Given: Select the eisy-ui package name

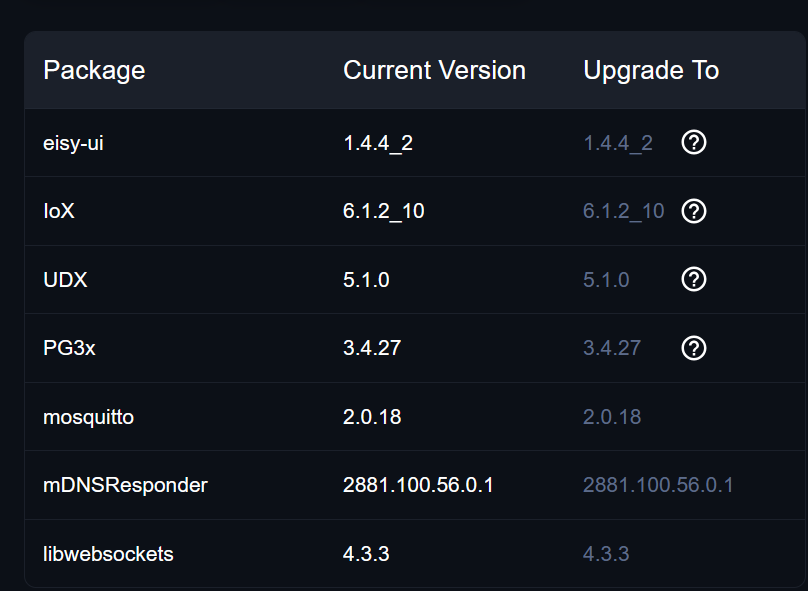Looking at the screenshot, I should point(73,143).
